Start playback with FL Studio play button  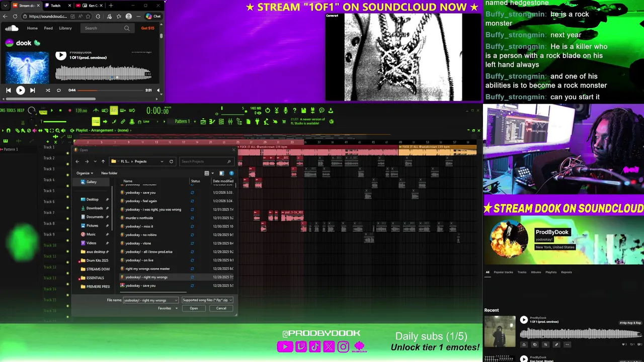pyautogui.click(x=52, y=110)
